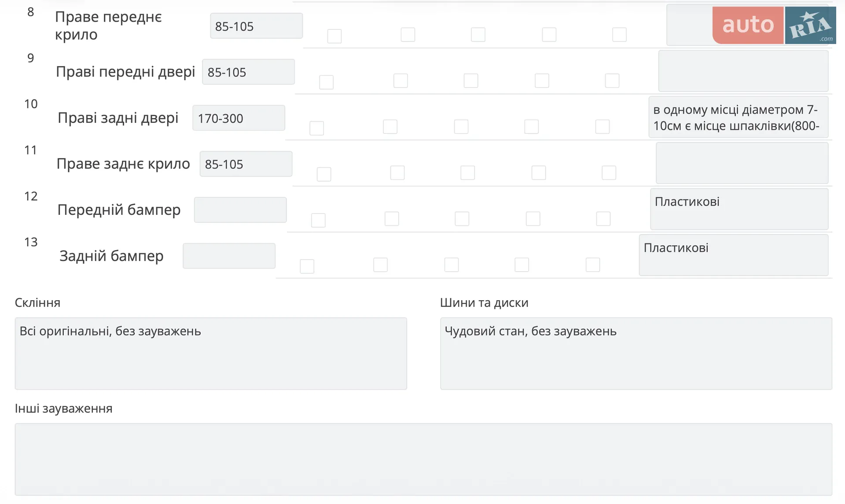The width and height of the screenshot is (845, 504).
Task: Tick the fifth checkbox in Задній бампер row
Action: (593, 265)
